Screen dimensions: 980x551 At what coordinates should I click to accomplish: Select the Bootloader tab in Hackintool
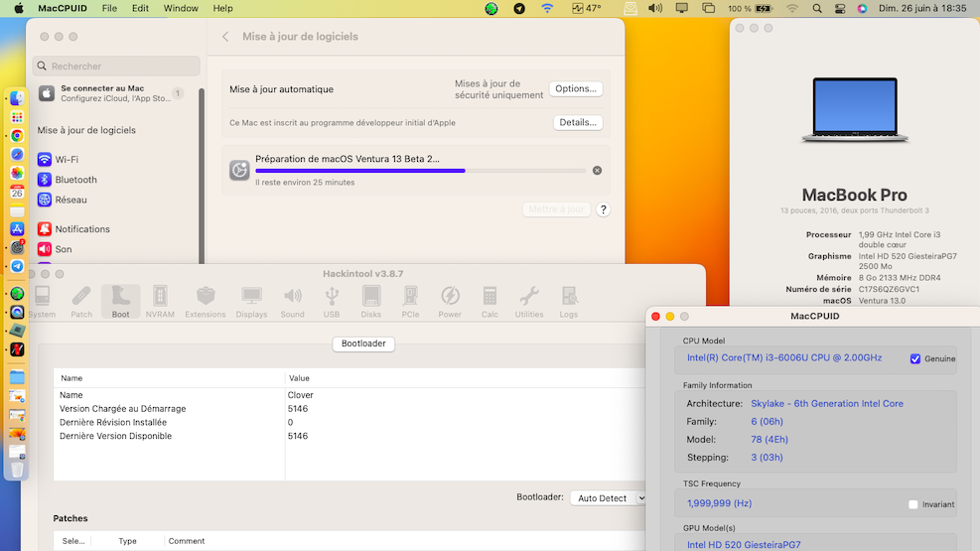pos(363,344)
